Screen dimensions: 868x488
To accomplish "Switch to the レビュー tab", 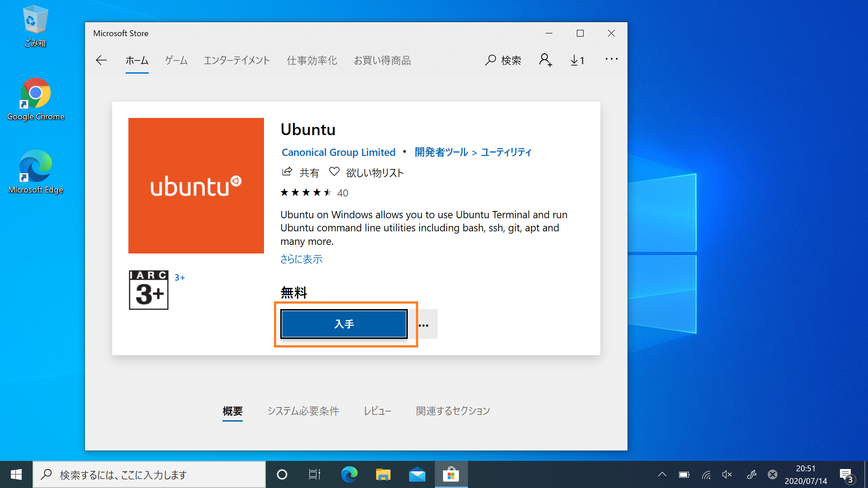I will 377,411.
